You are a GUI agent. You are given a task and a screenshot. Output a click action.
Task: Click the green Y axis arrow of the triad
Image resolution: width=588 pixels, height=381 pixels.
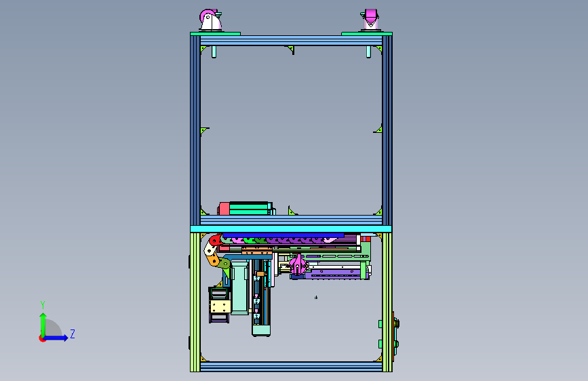pos(43,324)
